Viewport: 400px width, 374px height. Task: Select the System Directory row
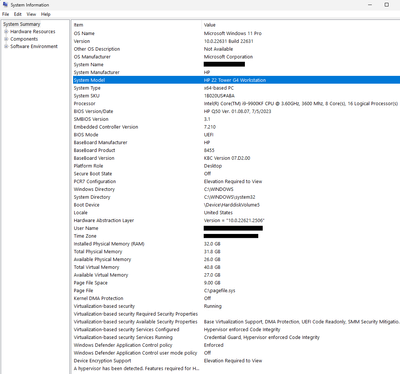[x=236, y=197]
